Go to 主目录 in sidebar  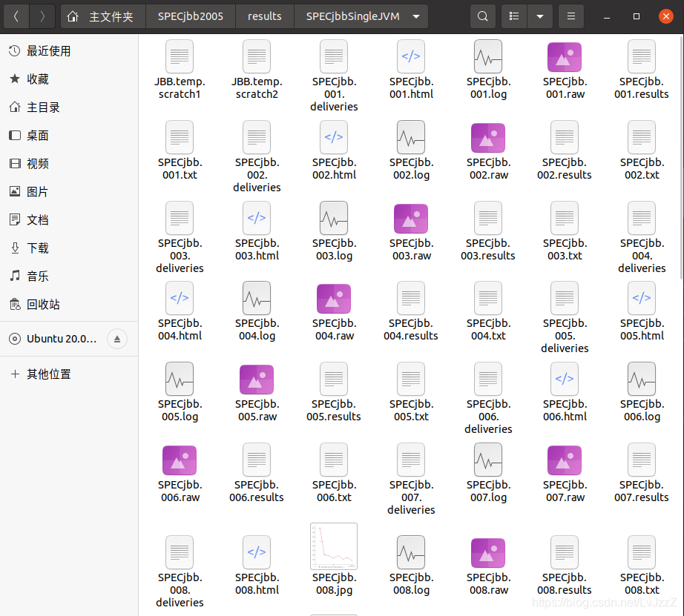click(x=69, y=107)
